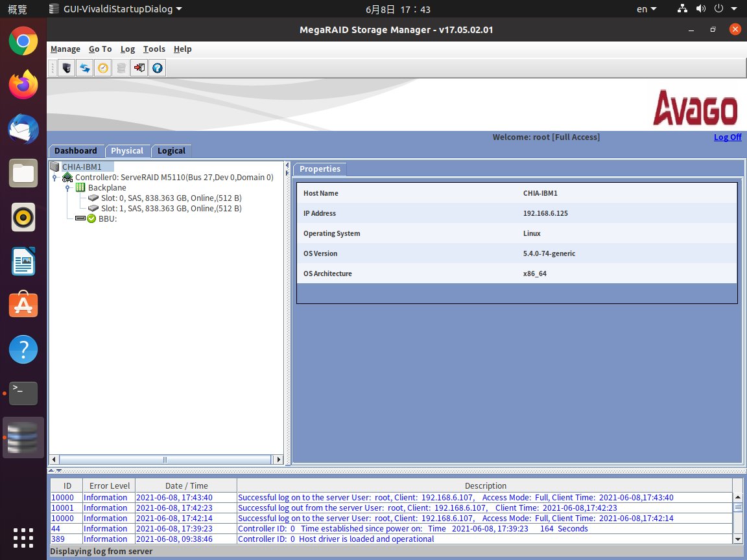Open help via the blue question mark icon
The image size is (747, 560).
(157, 68)
